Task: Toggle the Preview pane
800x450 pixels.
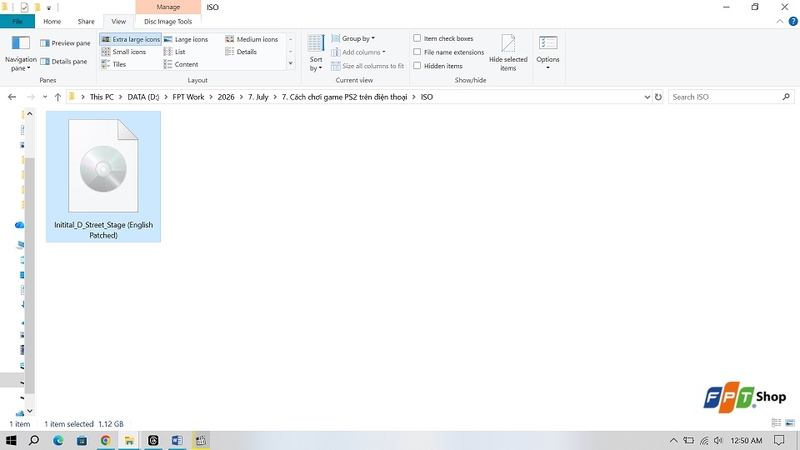Action: point(65,43)
